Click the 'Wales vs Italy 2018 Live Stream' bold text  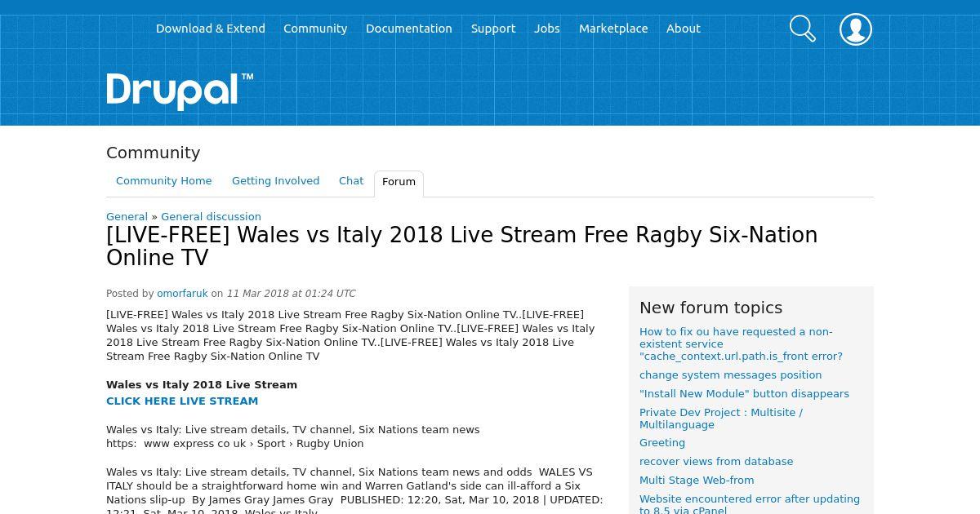(x=202, y=385)
